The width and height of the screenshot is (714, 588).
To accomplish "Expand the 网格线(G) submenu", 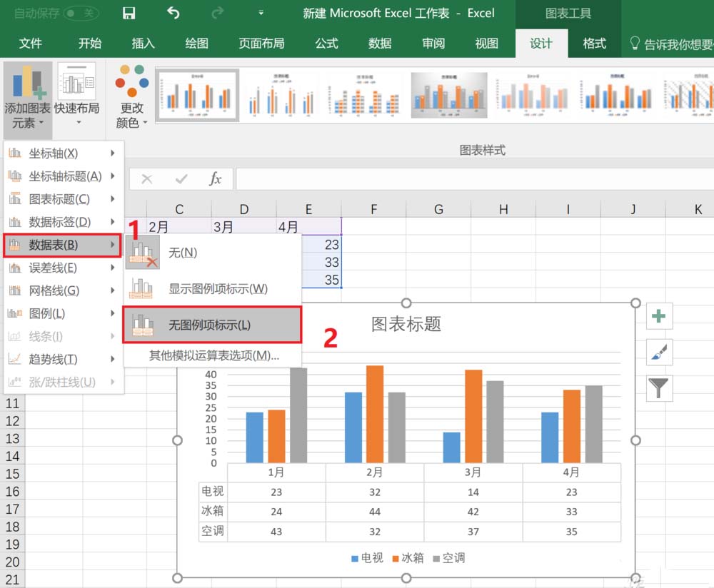I will click(64, 290).
